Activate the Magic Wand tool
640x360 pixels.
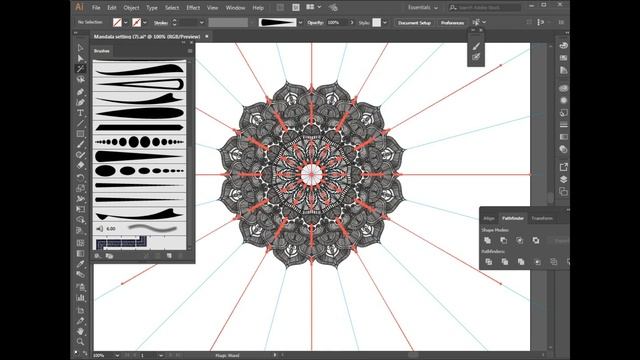point(80,69)
